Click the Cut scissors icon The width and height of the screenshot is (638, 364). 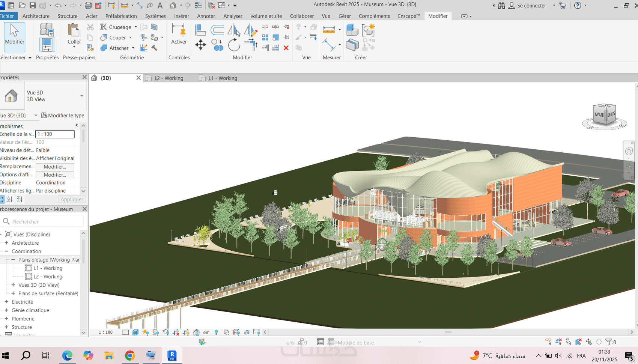tap(90, 27)
